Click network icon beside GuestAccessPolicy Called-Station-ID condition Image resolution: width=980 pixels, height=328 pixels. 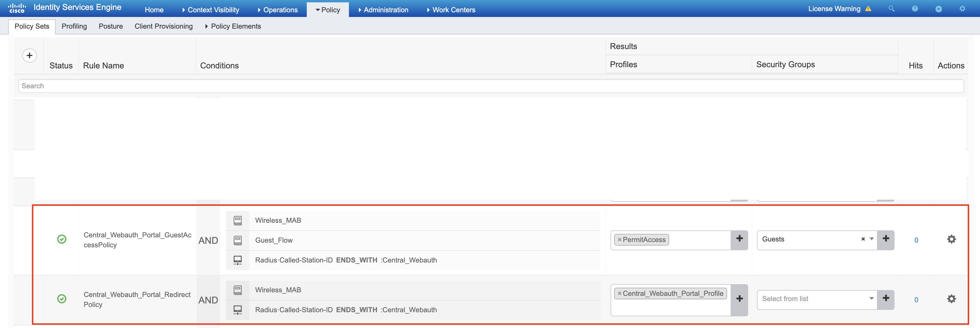[x=238, y=260]
